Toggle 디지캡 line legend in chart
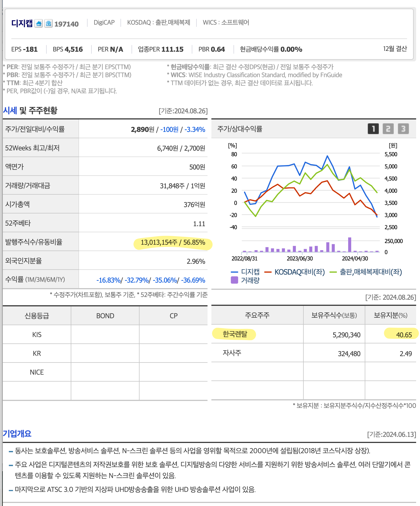This screenshot has height=506, width=420. coord(245,272)
